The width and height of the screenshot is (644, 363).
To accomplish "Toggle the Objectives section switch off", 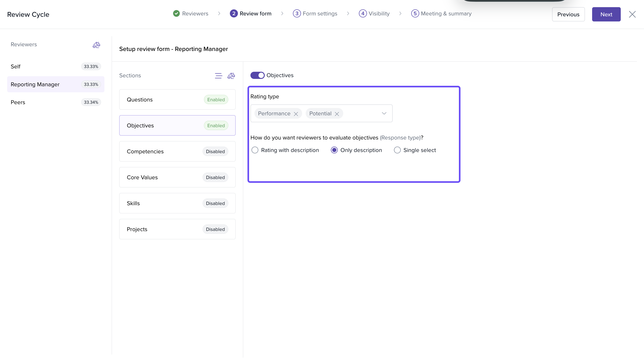I will tap(257, 75).
